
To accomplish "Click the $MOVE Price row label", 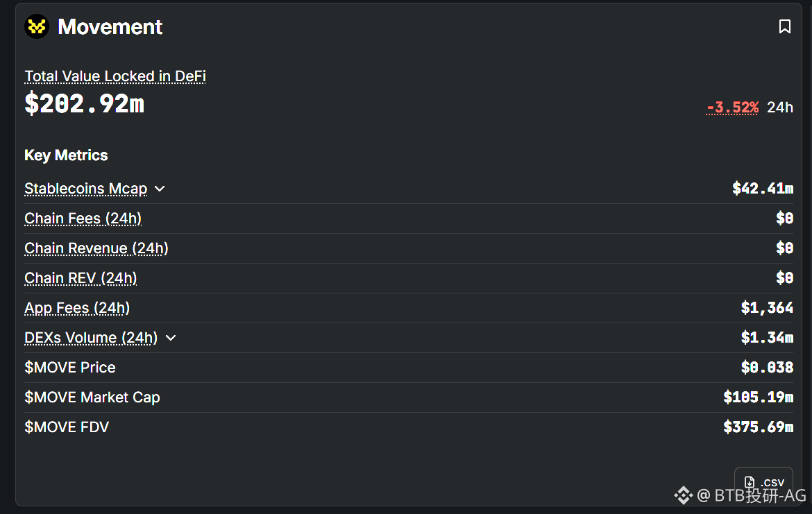I will click(x=70, y=368).
